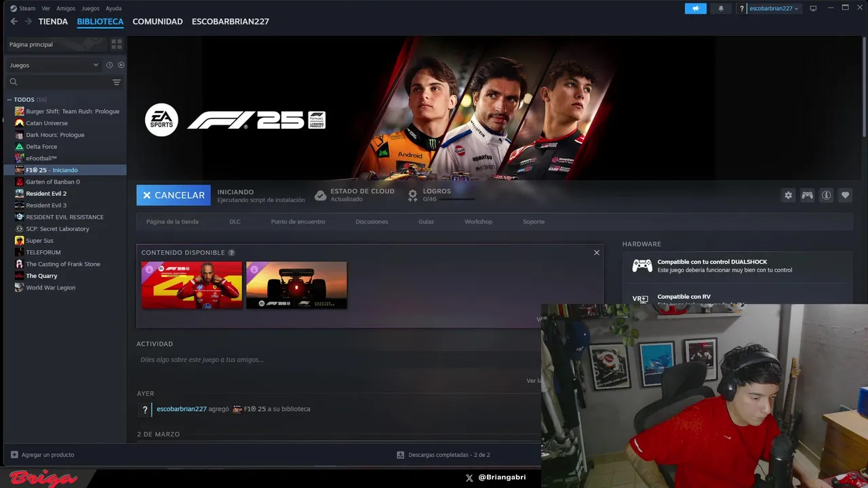Click the activity comment input field

pos(338,360)
